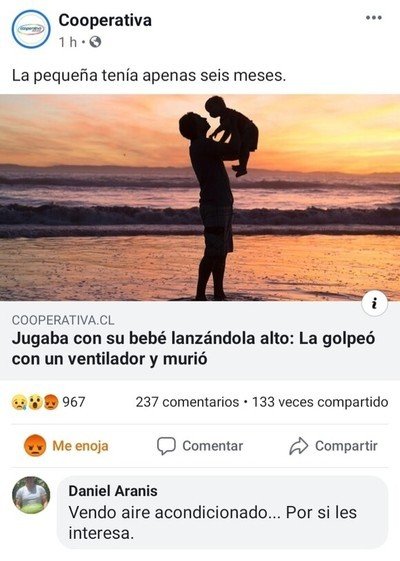The width and height of the screenshot is (400, 561).
Task: View the 237 comentarios list
Action: (187, 402)
